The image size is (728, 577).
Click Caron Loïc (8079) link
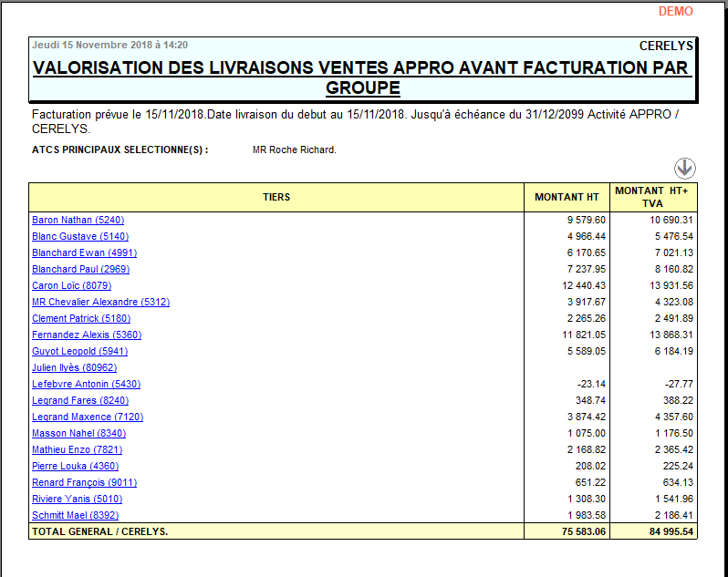point(72,285)
